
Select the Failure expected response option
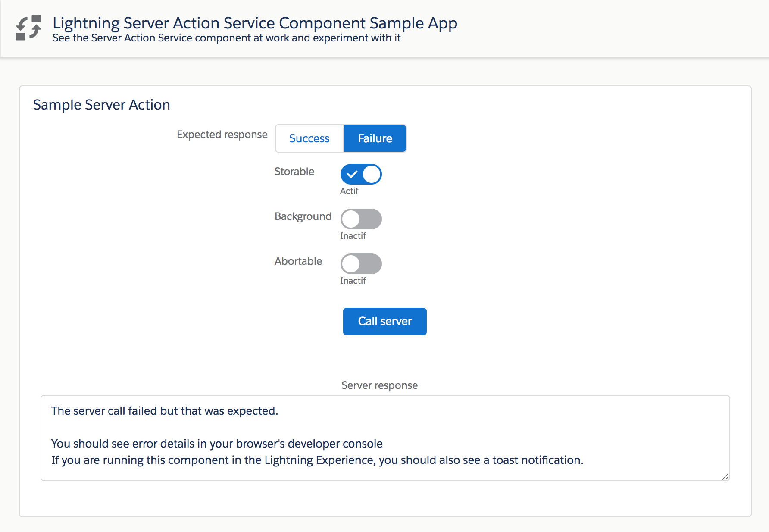[x=375, y=138]
